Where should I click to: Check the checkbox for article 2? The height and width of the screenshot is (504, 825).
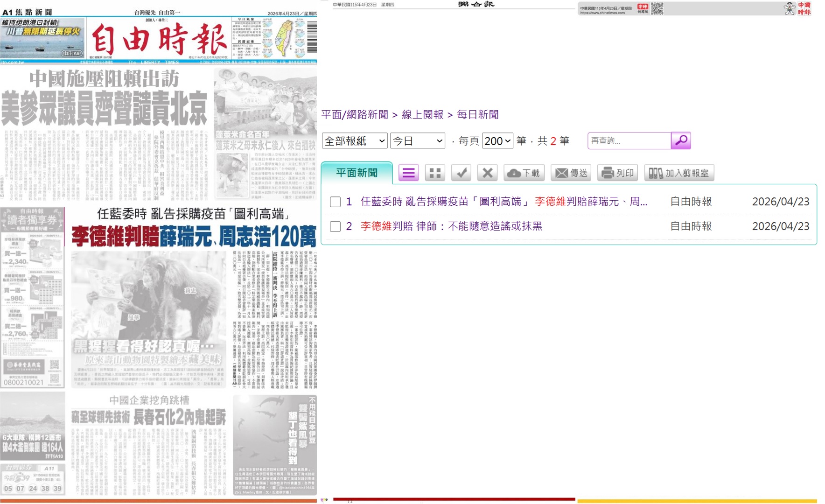tap(335, 226)
